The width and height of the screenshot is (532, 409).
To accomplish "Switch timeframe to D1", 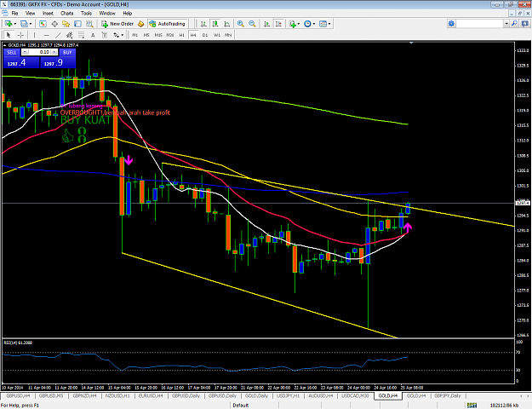I will point(205,35).
